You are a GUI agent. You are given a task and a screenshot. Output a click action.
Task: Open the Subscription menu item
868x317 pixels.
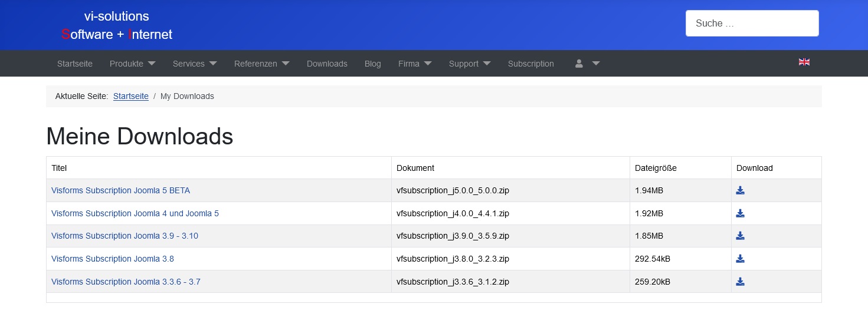coord(531,64)
